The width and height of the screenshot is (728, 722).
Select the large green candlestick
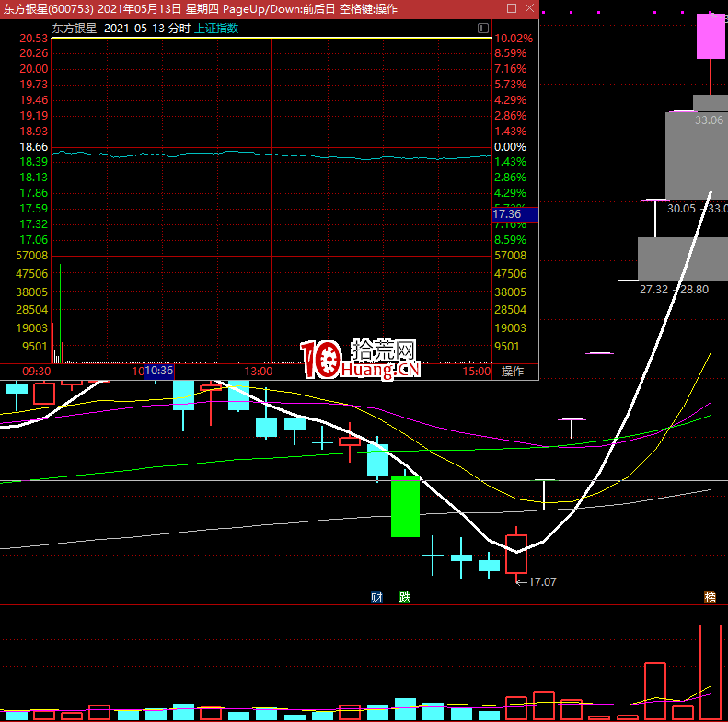pos(405,506)
